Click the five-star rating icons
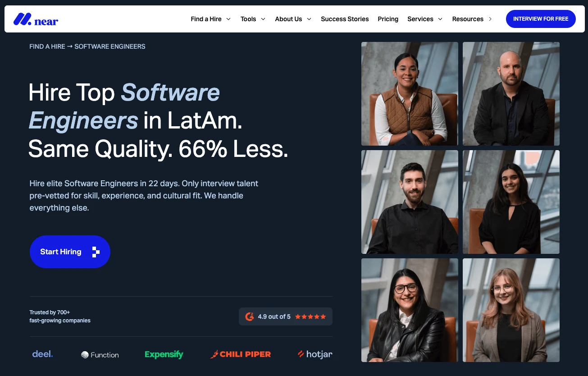Screen dimensions: 588x376 click(x=310, y=316)
